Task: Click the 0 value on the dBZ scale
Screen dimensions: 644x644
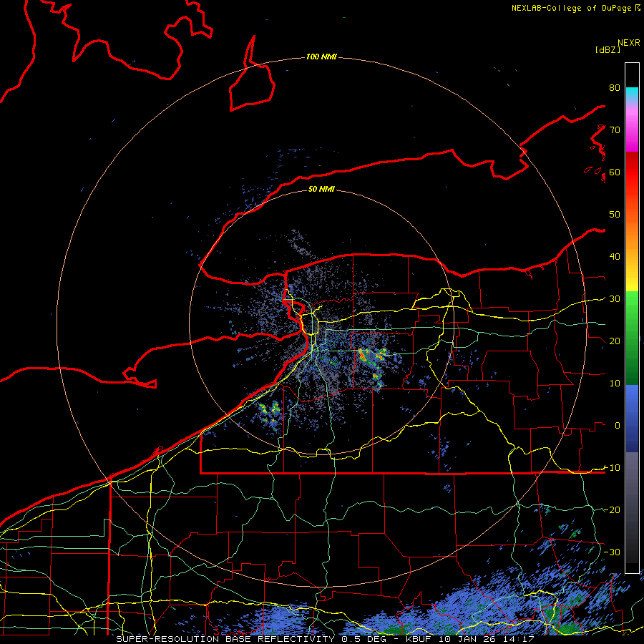Action: point(618,426)
